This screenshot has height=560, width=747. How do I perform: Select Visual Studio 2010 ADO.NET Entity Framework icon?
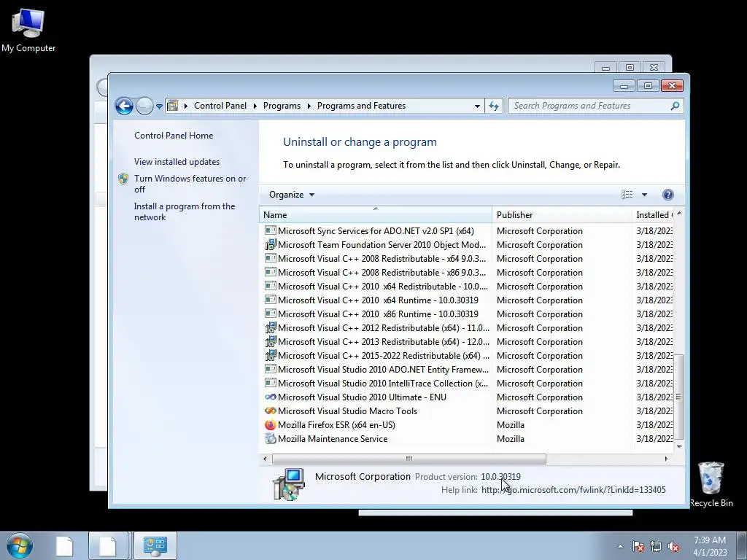(271, 369)
